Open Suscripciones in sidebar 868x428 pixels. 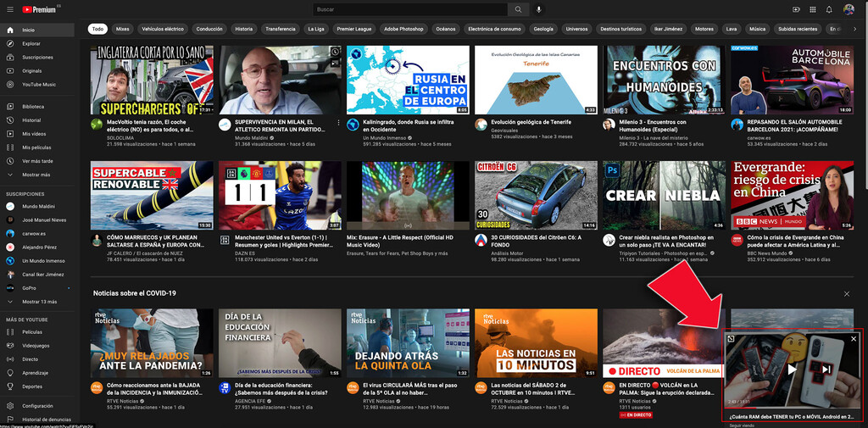click(37, 57)
